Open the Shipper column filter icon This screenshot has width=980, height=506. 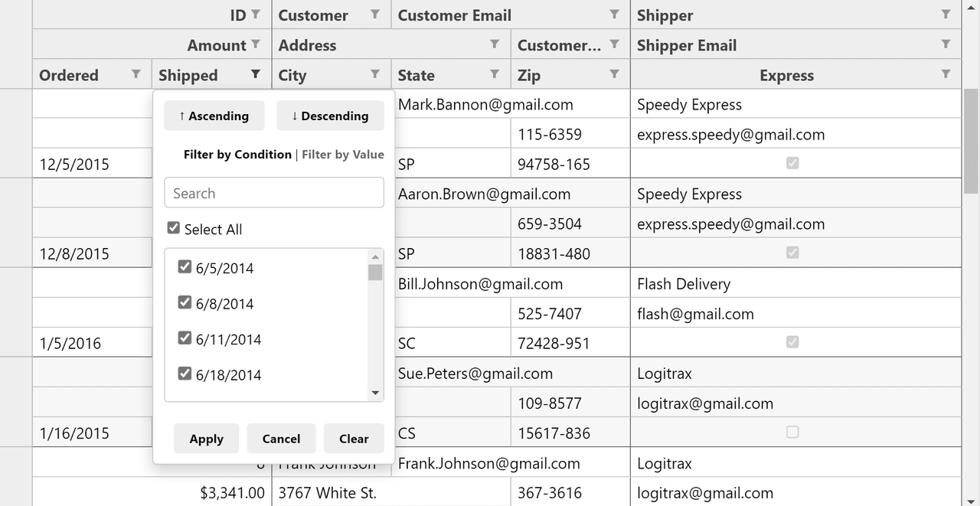click(946, 15)
